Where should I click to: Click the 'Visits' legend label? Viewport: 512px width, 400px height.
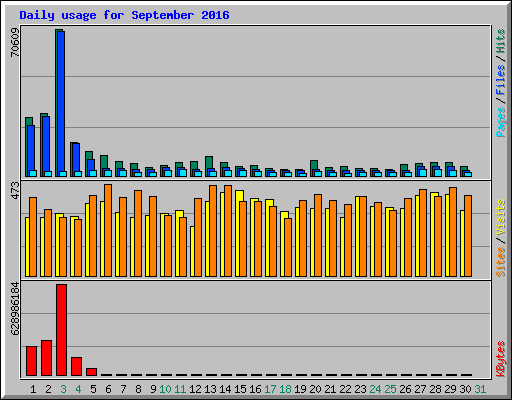coord(501,217)
